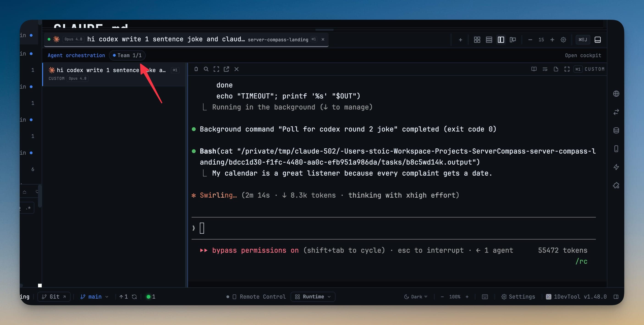This screenshot has height=325, width=644.
Task: Click the green status dot count
Action: pyautogui.click(x=151, y=297)
